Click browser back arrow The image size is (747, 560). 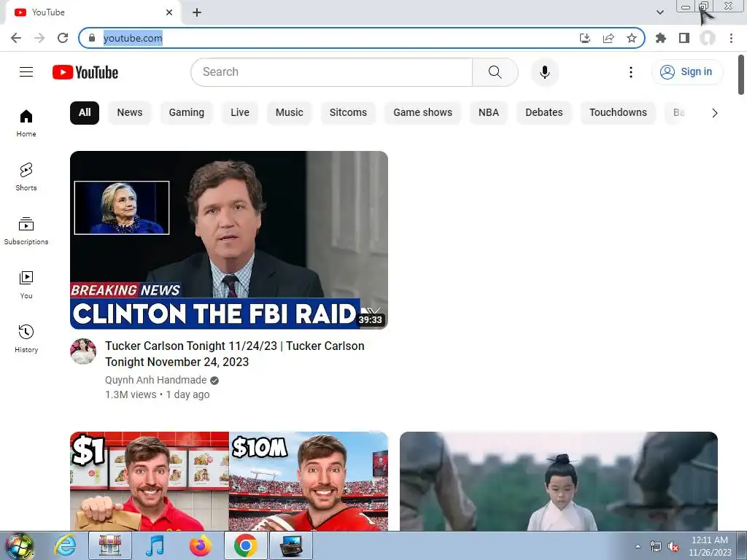(x=16, y=38)
